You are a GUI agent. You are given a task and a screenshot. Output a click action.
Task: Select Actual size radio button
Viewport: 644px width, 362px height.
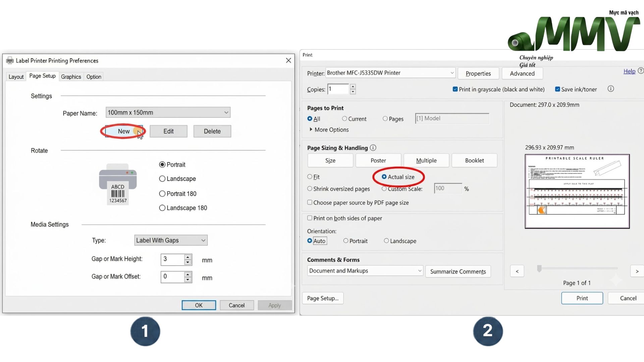384,177
